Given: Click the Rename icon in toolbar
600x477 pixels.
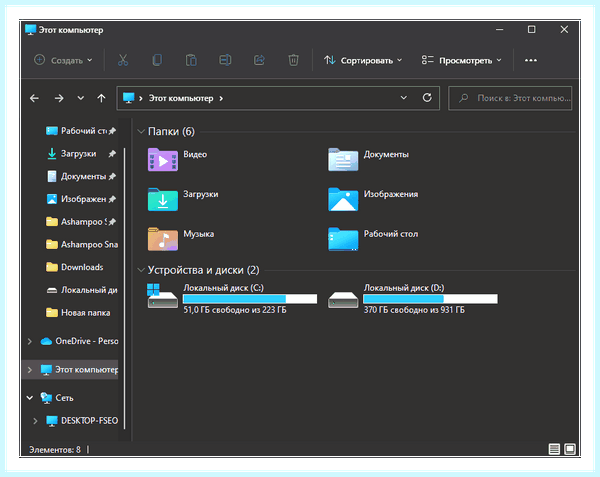Looking at the screenshot, I should pyautogui.click(x=225, y=60).
